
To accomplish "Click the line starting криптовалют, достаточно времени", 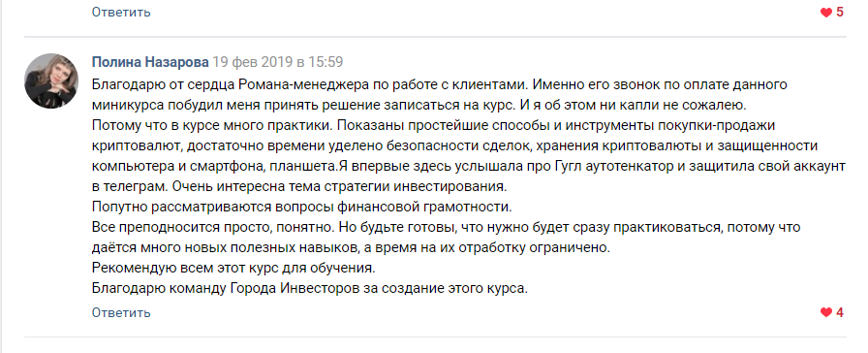I will click(x=454, y=146).
